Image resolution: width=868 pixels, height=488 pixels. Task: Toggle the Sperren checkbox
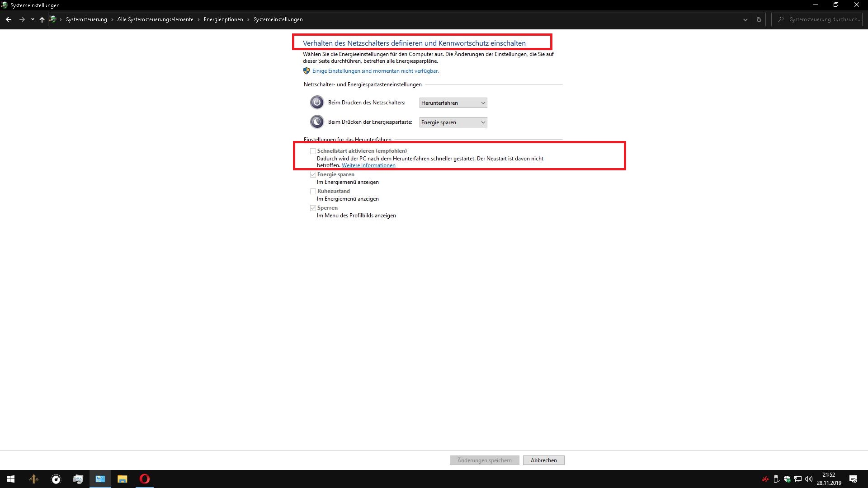tap(313, 208)
